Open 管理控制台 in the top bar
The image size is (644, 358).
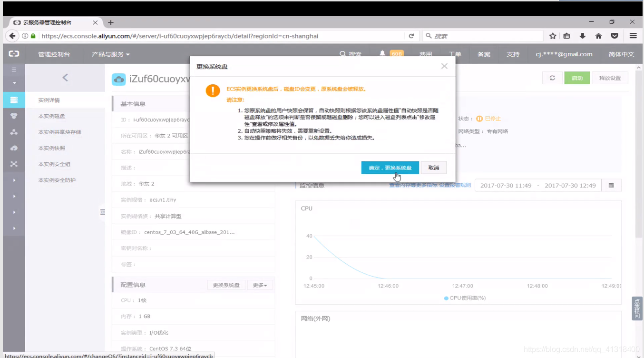click(54, 54)
